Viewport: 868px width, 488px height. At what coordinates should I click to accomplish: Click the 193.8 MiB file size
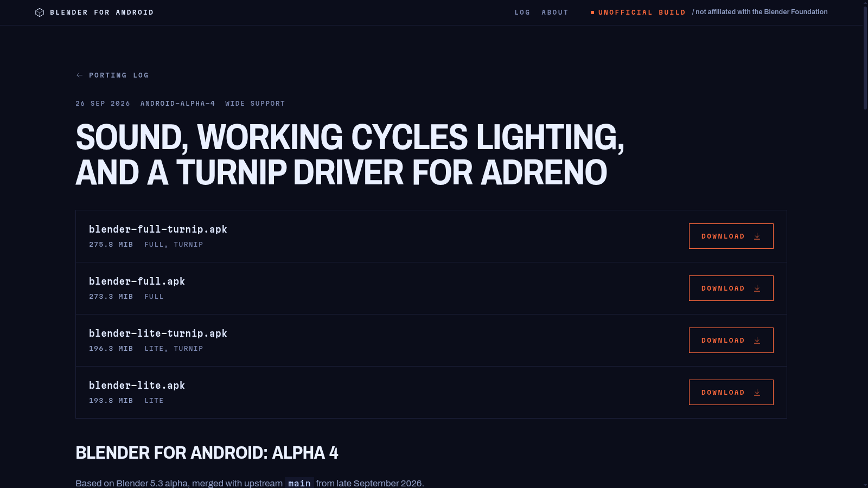pos(111,401)
